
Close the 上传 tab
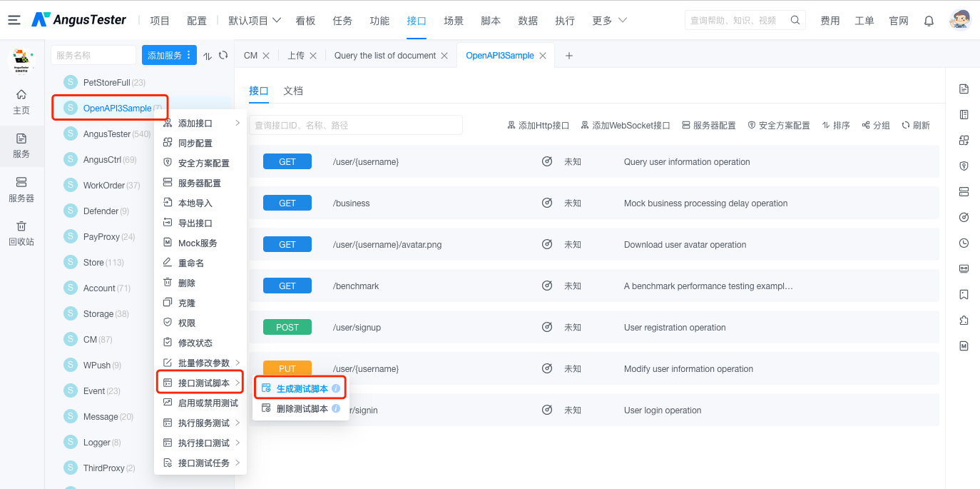coord(313,56)
